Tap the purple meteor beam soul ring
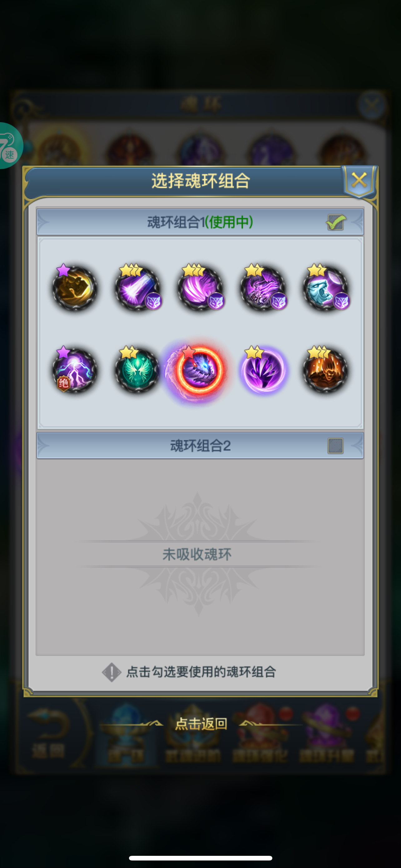Viewport: 401px width, 868px height. point(138,287)
